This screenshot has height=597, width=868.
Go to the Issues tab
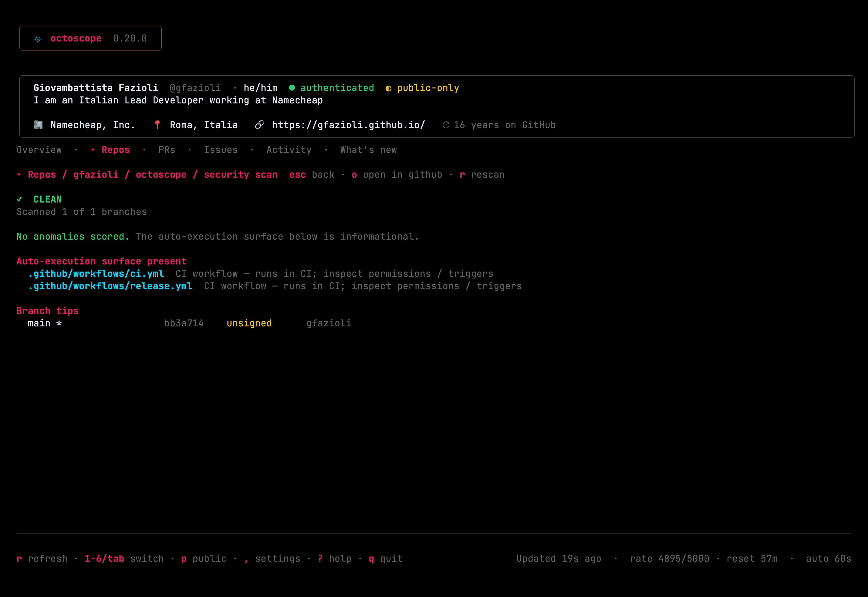click(x=221, y=150)
